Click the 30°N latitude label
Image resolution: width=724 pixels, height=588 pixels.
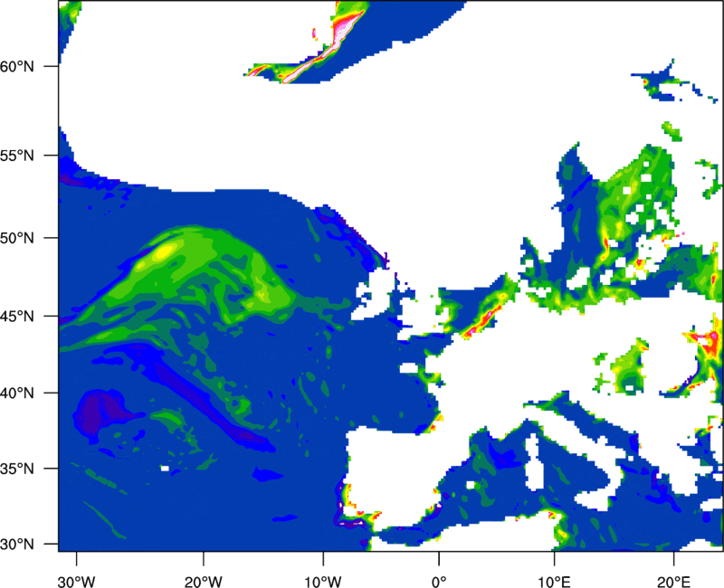pos(17,545)
